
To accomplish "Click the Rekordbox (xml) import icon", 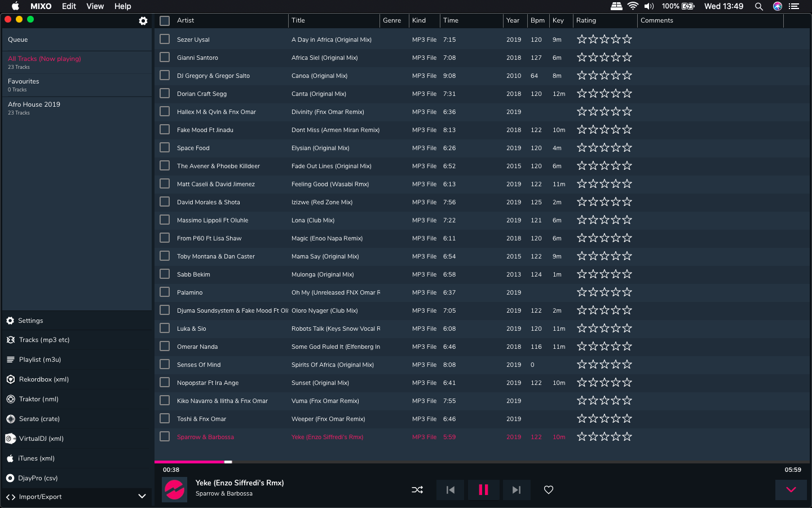I will point(11,379).
